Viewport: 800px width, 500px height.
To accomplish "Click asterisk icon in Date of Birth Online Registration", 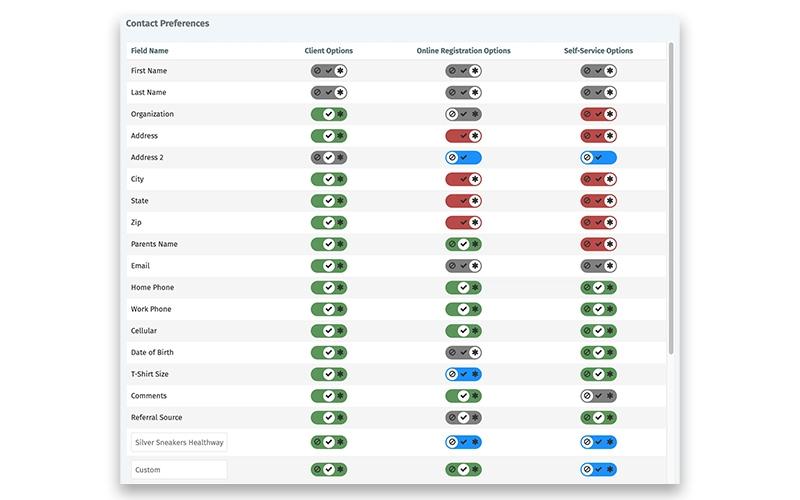I will click(x=475, y=353).
